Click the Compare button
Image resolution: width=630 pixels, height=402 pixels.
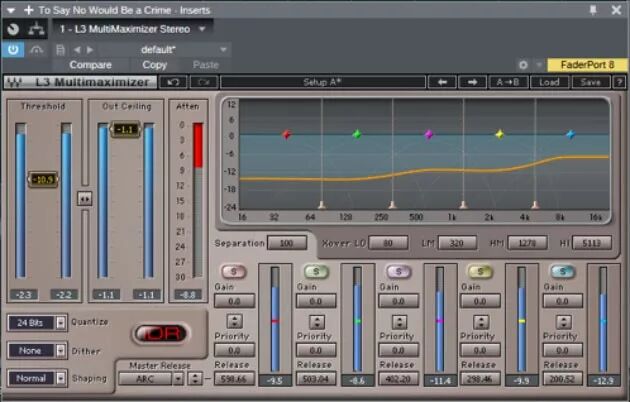[x=90, y=65]
